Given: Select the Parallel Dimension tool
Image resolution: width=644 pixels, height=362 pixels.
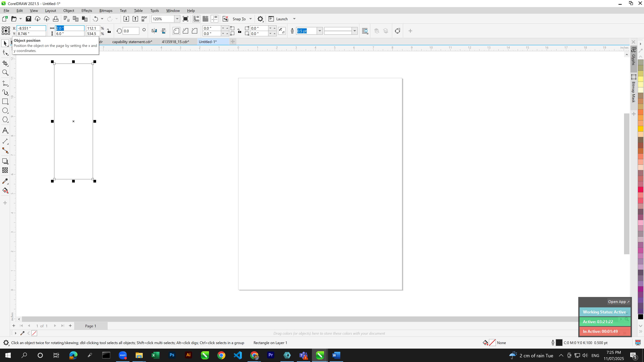Looking at the screenshot, I should pyautogui.click(x=5, y=141).
